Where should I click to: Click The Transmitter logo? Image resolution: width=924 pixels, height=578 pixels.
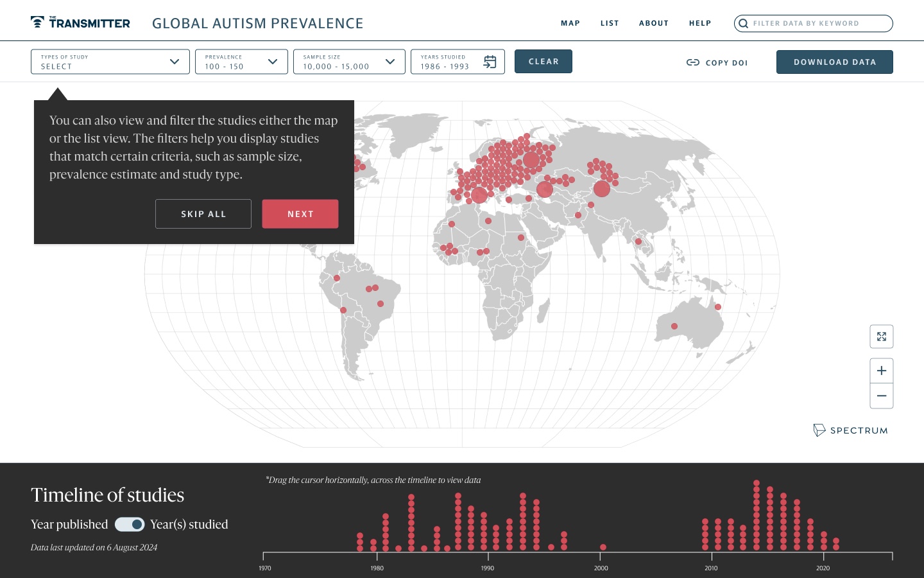(80, 22)
